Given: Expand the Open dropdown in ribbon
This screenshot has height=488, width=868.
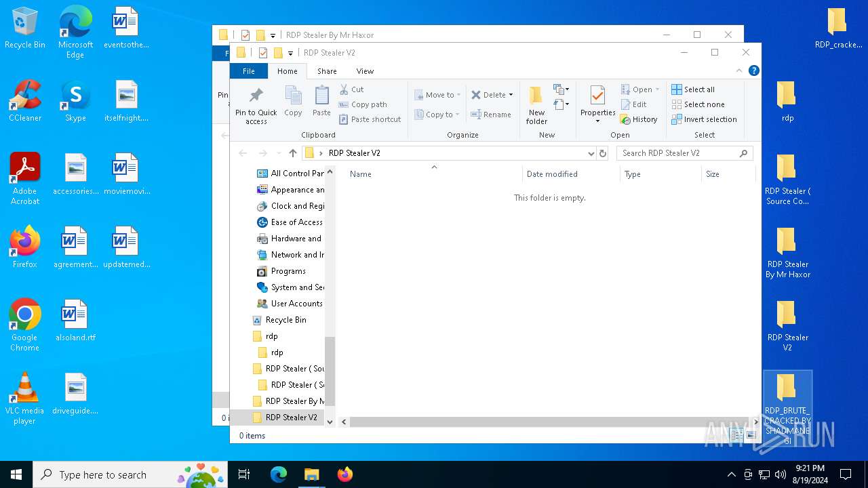Looking at the screenshot, I should pos(657,89).
